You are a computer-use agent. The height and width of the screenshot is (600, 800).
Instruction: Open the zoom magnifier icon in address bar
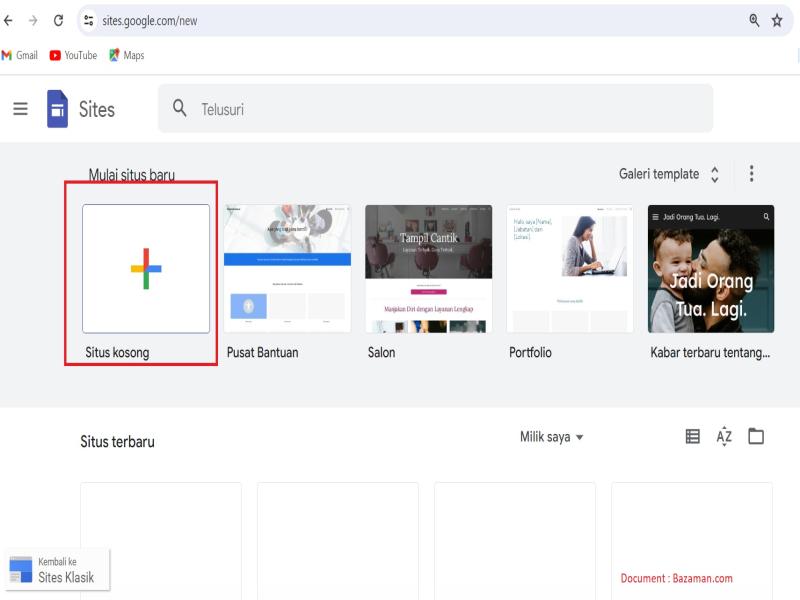(x=754, y=20)
